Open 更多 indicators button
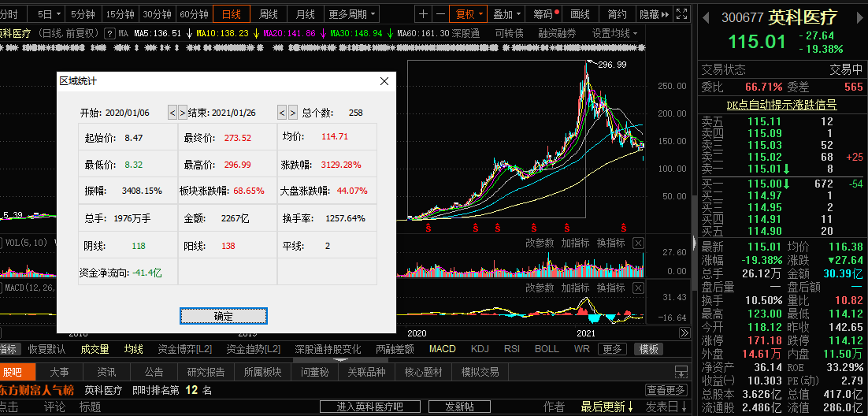868x416 pixels. (x=612, y=349)
